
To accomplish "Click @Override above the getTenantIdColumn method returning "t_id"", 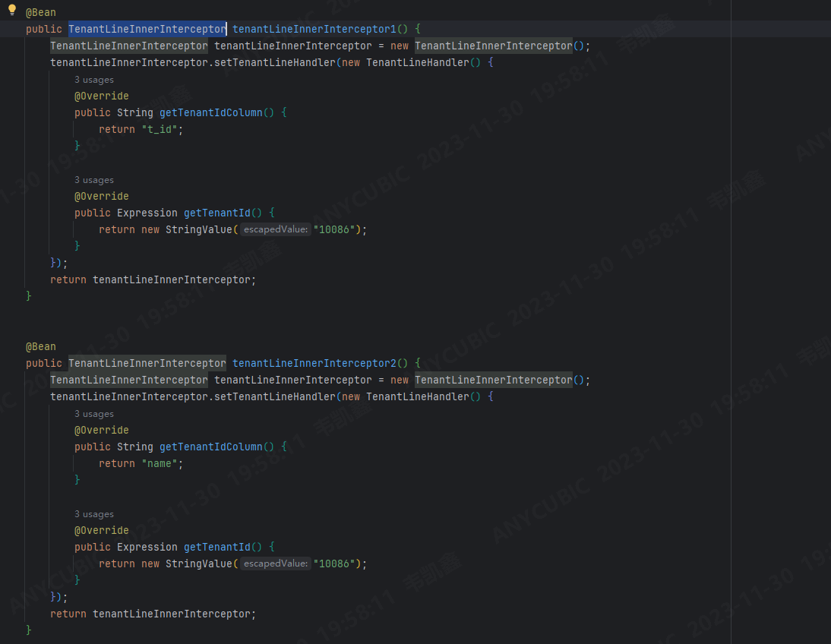I will coord(102,96).
